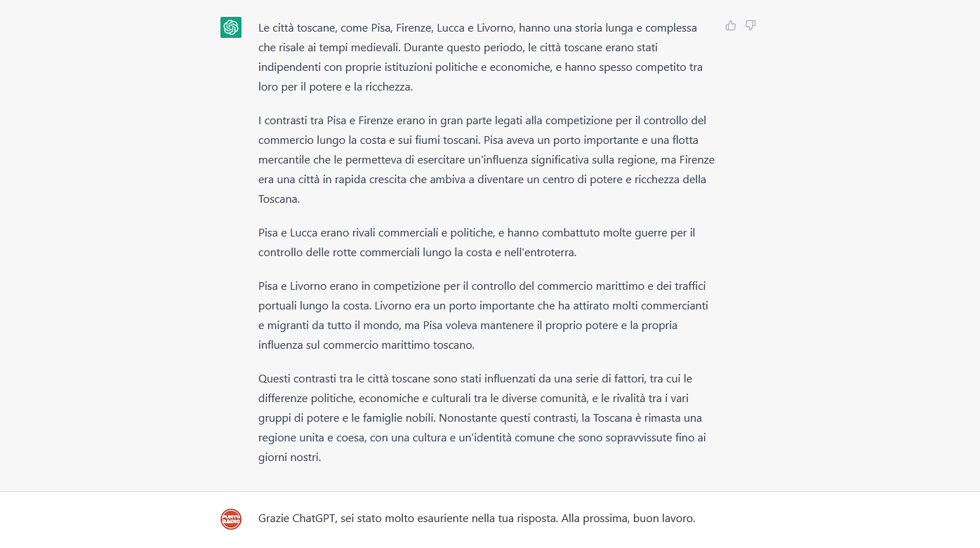The image size is (980, 548).
Task: Click the word "mercantile" in the second paragraph
Action: coord(285,159)
